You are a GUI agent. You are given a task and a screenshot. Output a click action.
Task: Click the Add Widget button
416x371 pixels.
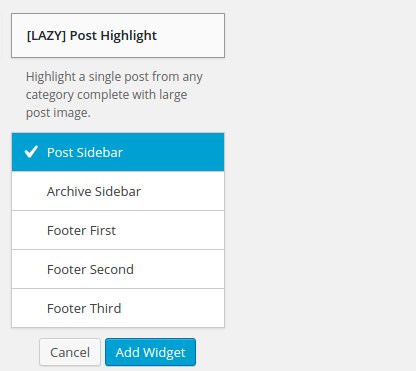tap(150, 352)
